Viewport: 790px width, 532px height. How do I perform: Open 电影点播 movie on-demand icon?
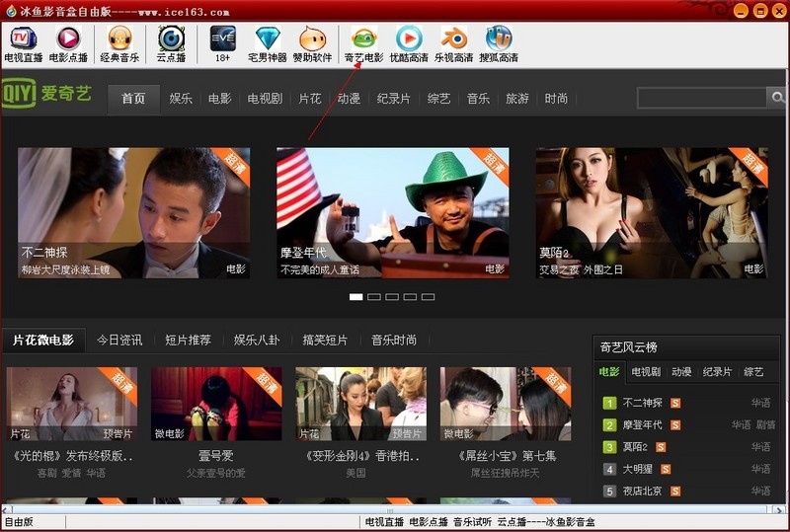pyautogui.click(x=68, y=44)
